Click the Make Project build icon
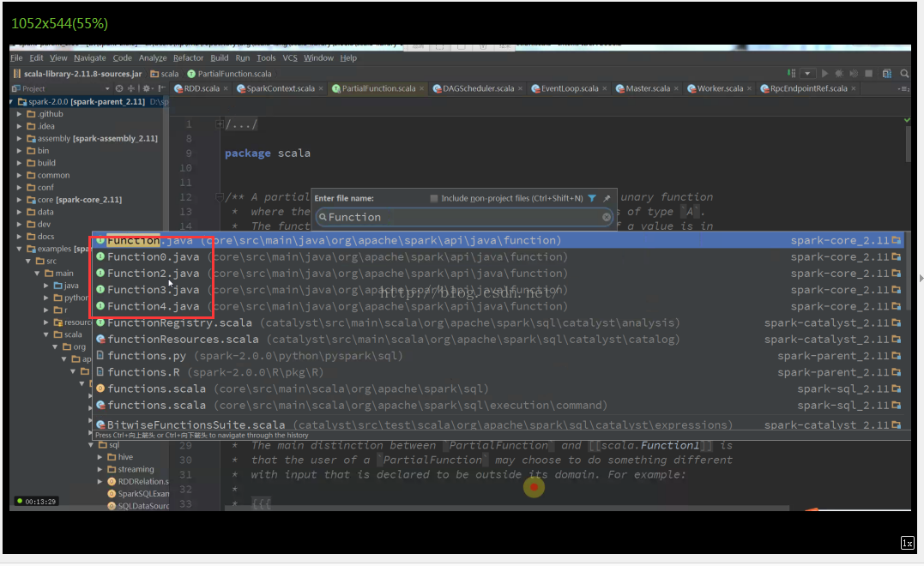 tap(791, 74)
